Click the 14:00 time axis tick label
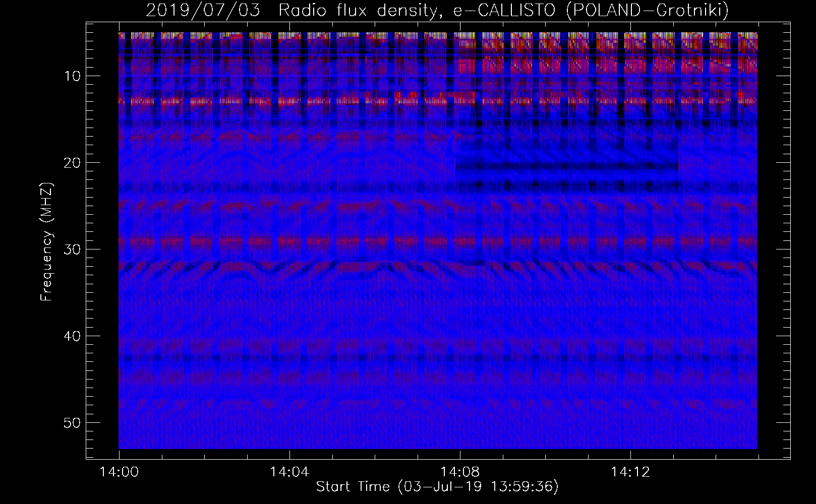This screenshot has width=816, height=504. (x=119, y=472)
